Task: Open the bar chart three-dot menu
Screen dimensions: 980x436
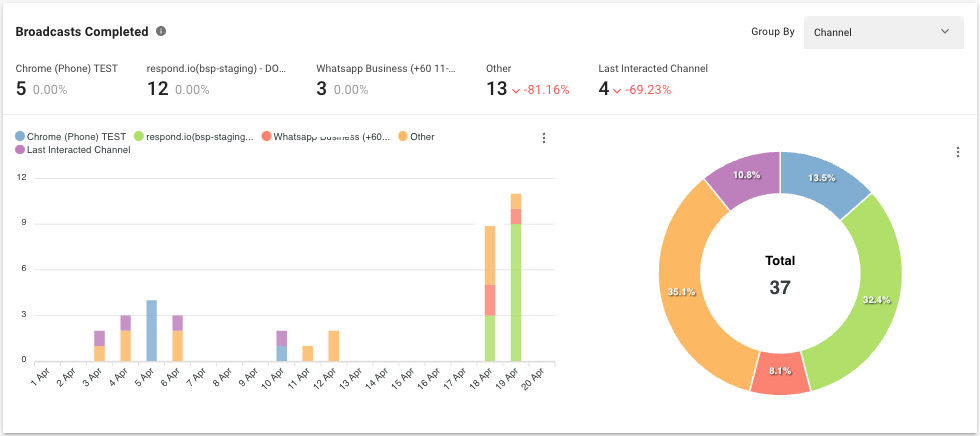Action: (544, 138)
